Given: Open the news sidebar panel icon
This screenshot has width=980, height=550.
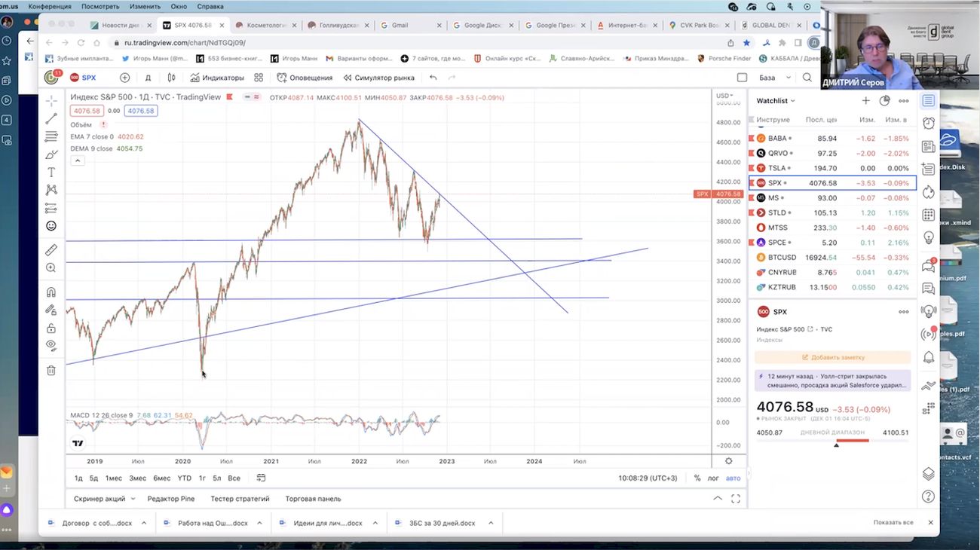Looking at the screenshot, I should click(x=929, y=146).
